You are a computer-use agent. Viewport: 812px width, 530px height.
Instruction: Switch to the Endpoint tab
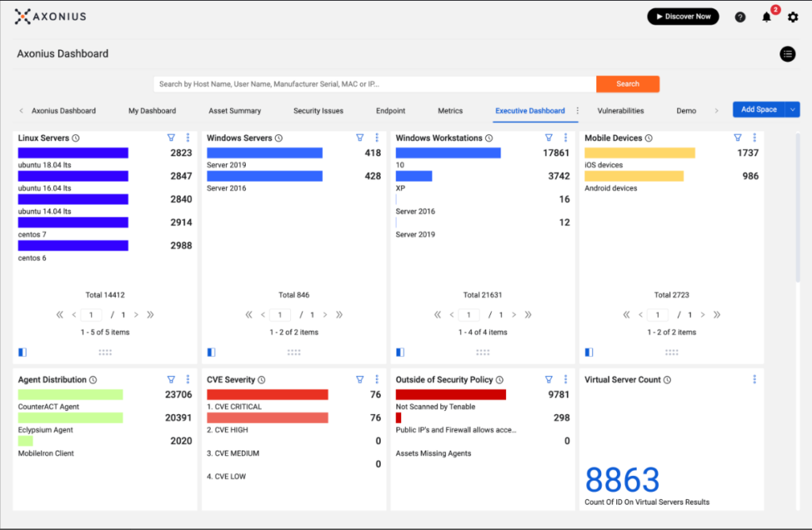click(x=390, y=111)
